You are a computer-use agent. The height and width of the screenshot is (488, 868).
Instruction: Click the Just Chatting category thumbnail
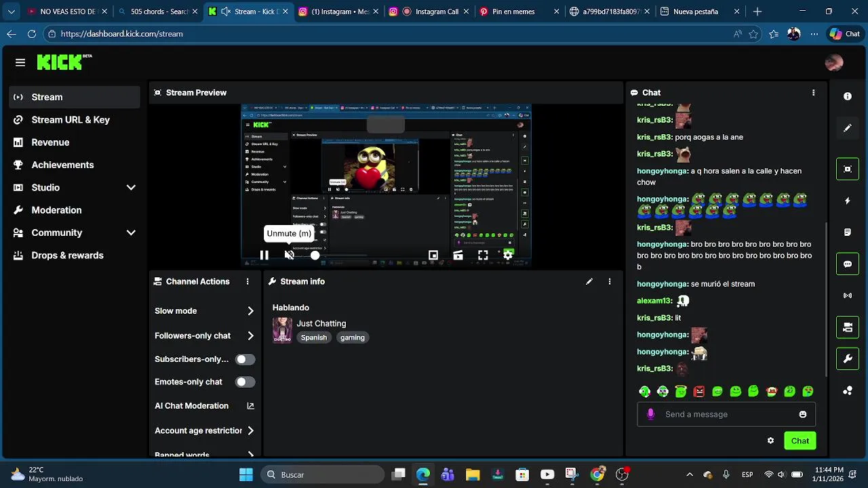[x=282, y=330]
